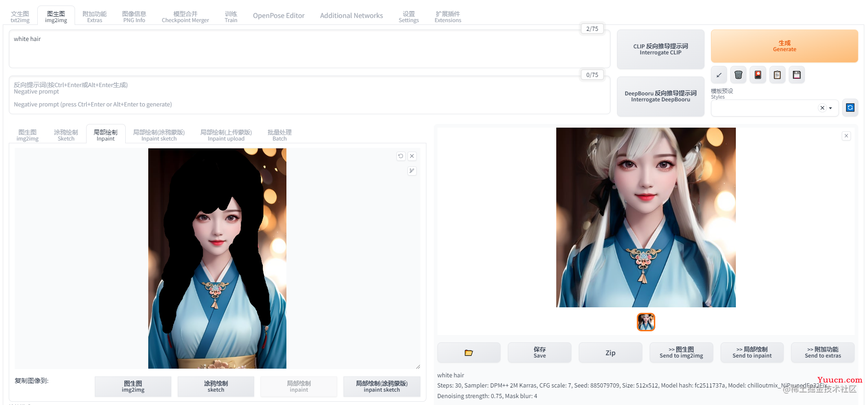Switch to the img2img sub-tab above the canvas
This screenshot has height=405, width=868.
[x=28, y=135]
